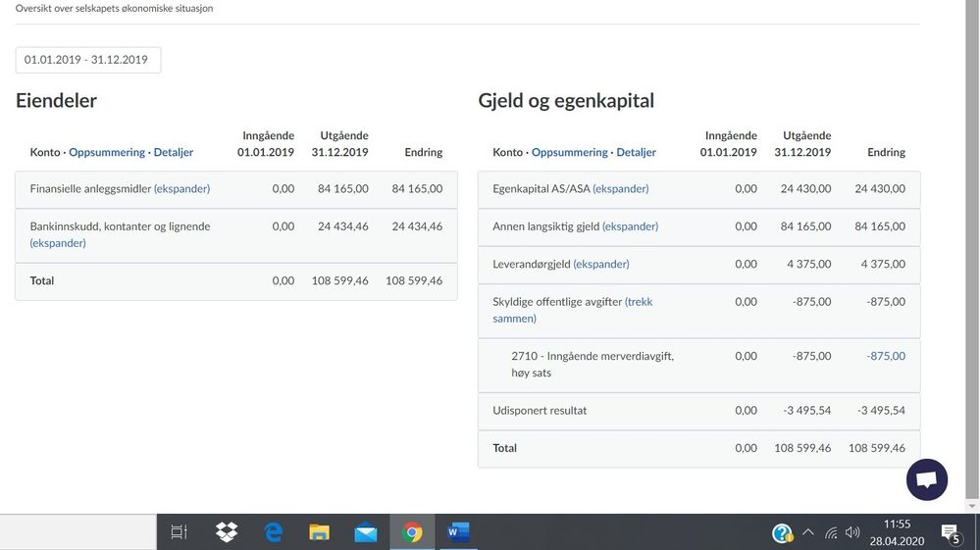Viewport: 980px width, 550px height.
Task: Click 84 165,00 Utgående value for Finansielle anleggsmidler
Action: click(x=342, y=188)
